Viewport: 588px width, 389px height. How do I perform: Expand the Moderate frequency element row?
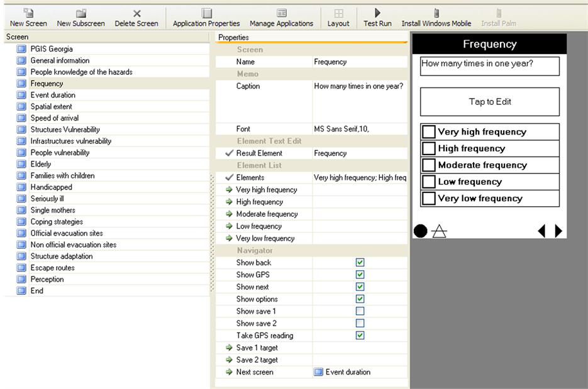[x=229, y=214]
